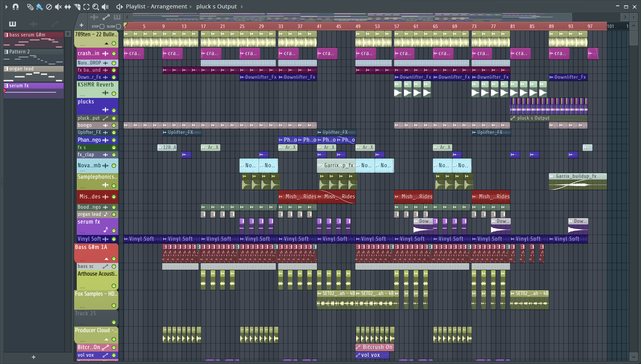Screen dimensions: 641x364
Task: Mute the Vinyl Soft track
Action: click(114, 239)
